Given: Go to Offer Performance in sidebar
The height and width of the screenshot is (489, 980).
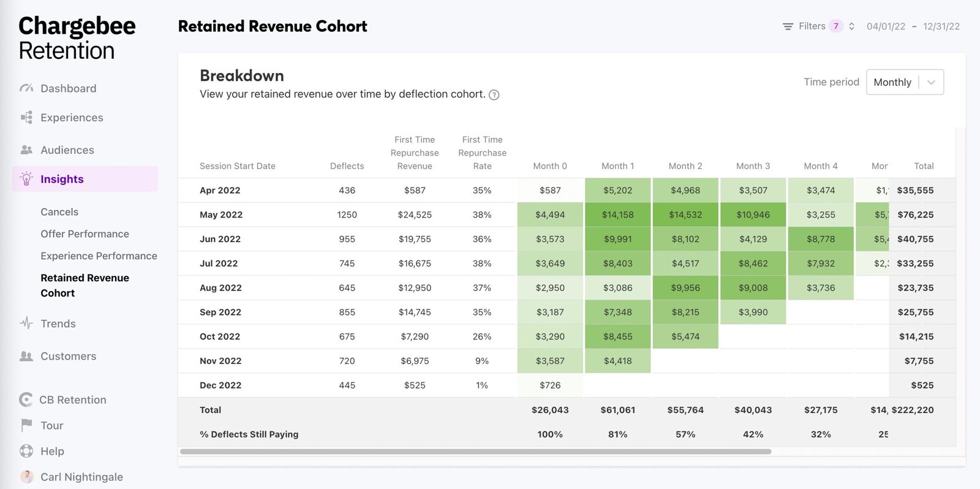Looking at the screenshot, I should [85, 234].
